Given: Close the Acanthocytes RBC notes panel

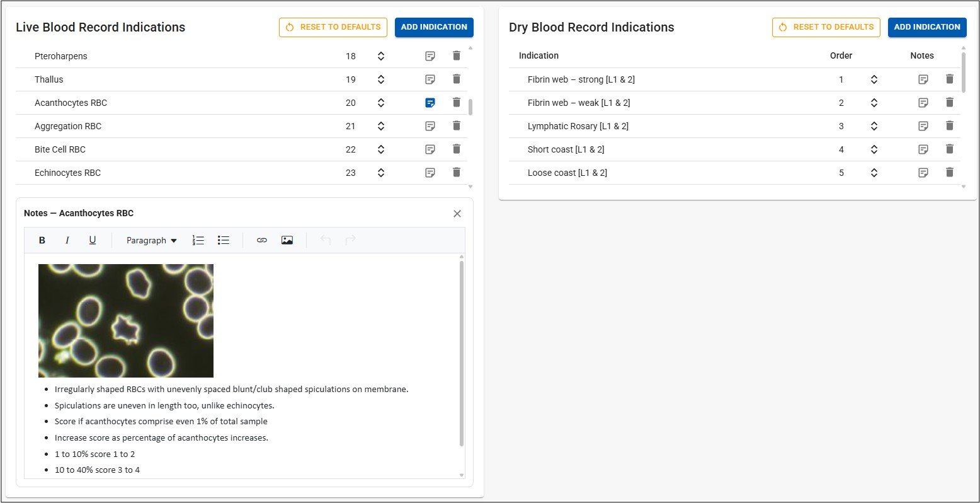Looking at the screenshot, I should 457,214.
